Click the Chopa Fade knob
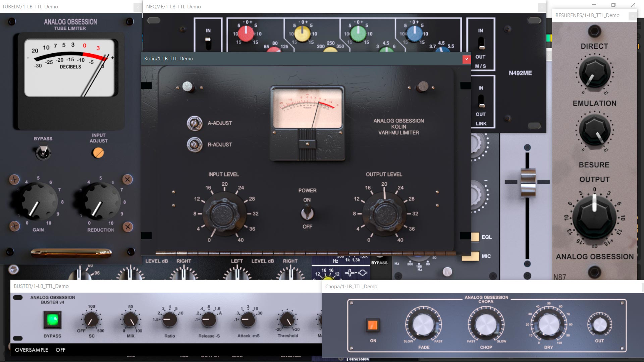 [423, 324]
